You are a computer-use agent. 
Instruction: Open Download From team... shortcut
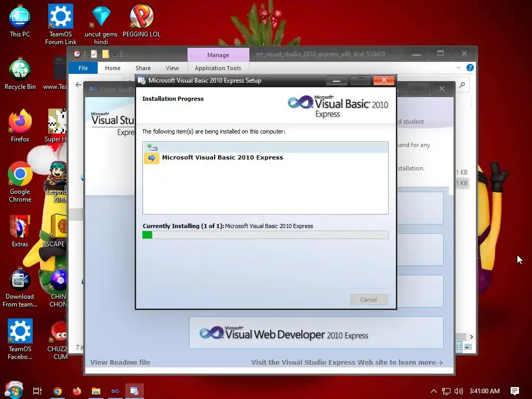point(20,288)
